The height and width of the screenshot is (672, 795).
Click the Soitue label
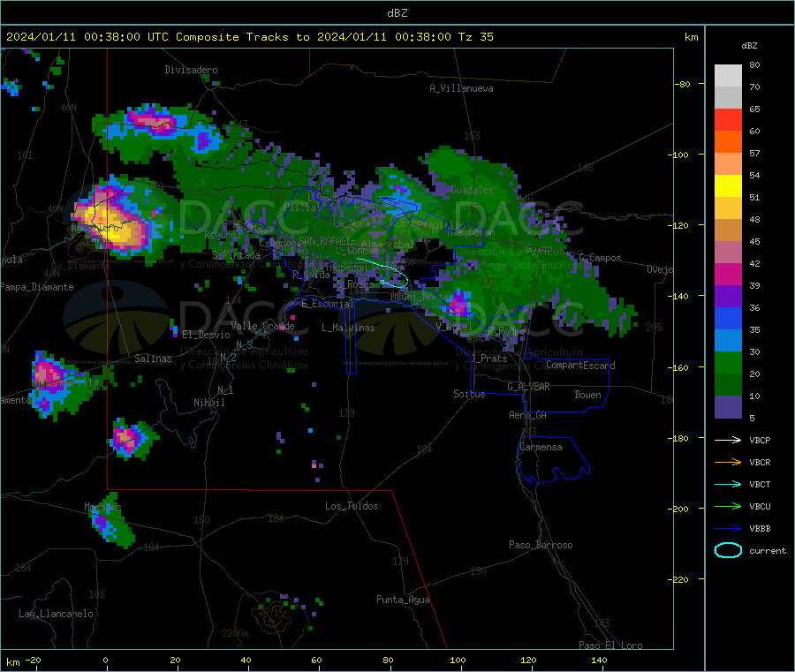469,394
